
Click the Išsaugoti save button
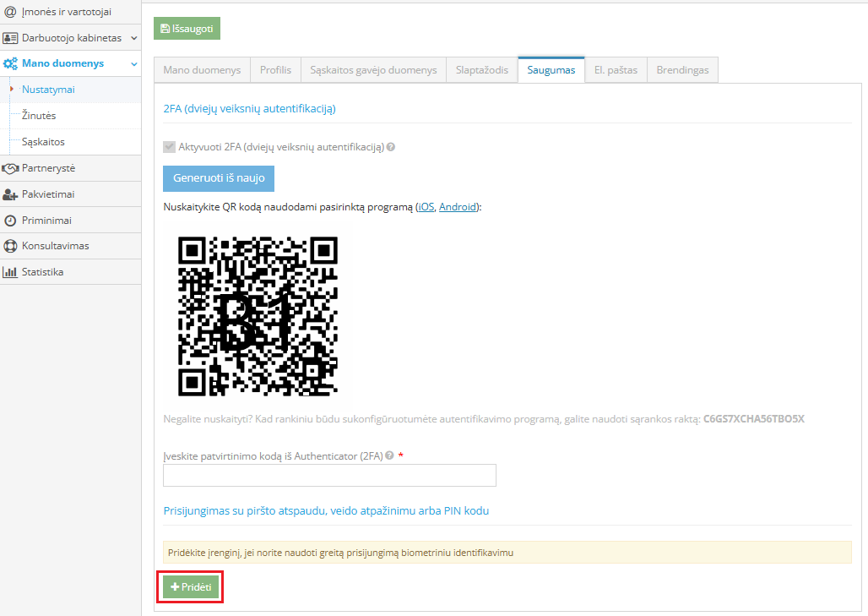(187, 28)
